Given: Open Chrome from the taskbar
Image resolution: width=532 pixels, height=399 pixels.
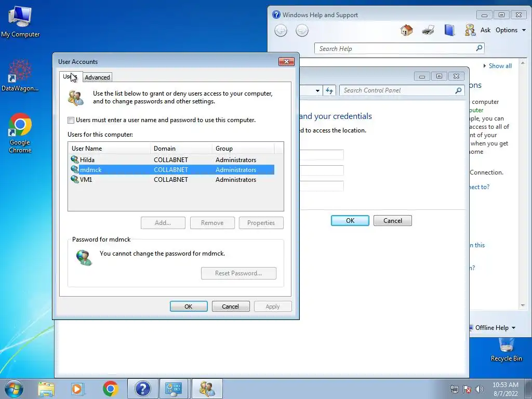Looking at the screenshot, I should point(110,389).
